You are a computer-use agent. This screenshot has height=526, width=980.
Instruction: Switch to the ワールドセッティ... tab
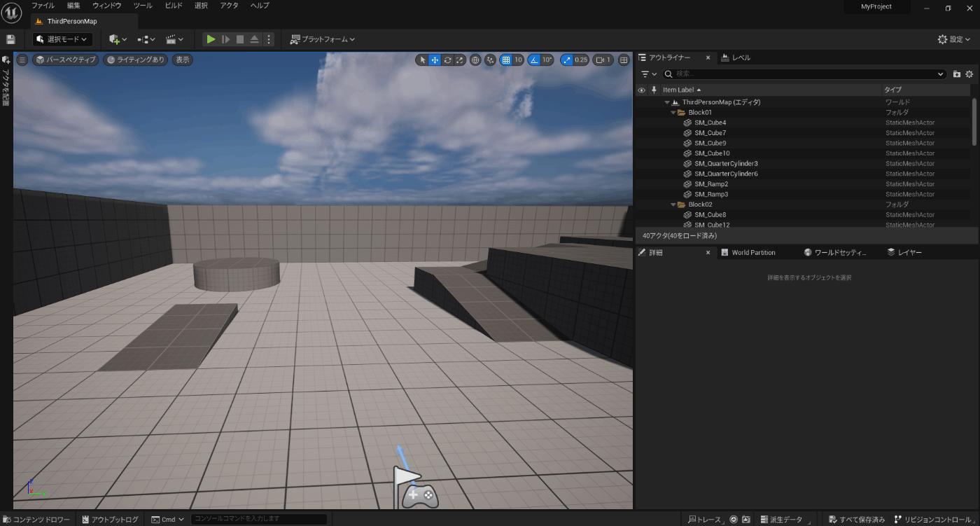(x=834, y=252)
